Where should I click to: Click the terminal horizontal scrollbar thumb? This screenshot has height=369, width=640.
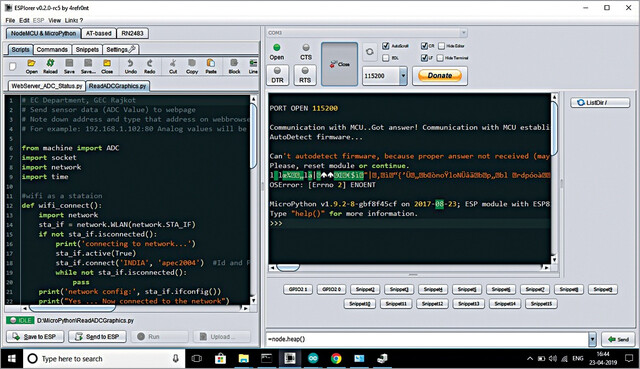pyautogui.click(x=288, y=268)
